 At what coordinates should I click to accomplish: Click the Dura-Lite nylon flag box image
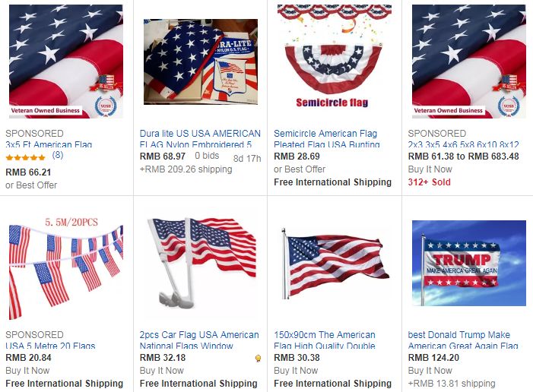point(201,62)
